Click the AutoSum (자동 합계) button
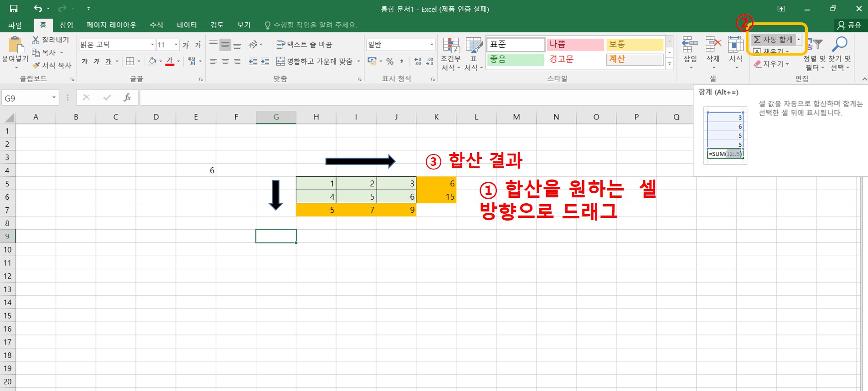Image resolution: width=868 pixels, height=391 pixels. coord(773,40)
